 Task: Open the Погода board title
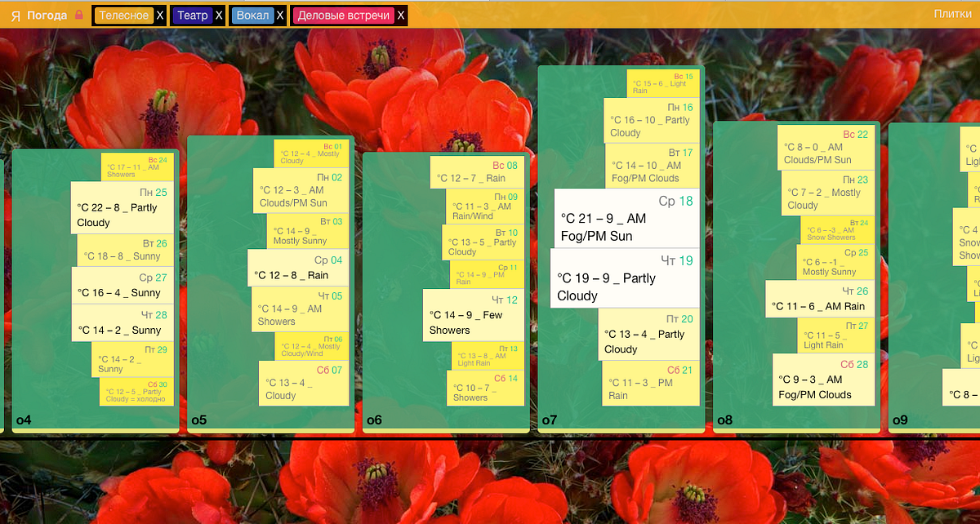point(47,15)
